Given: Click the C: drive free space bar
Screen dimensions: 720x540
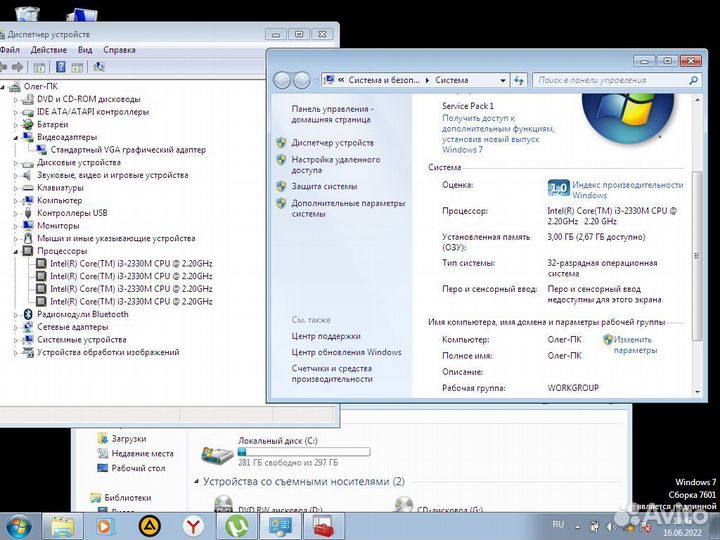Looking at the screenshot, I should [303, 452].
